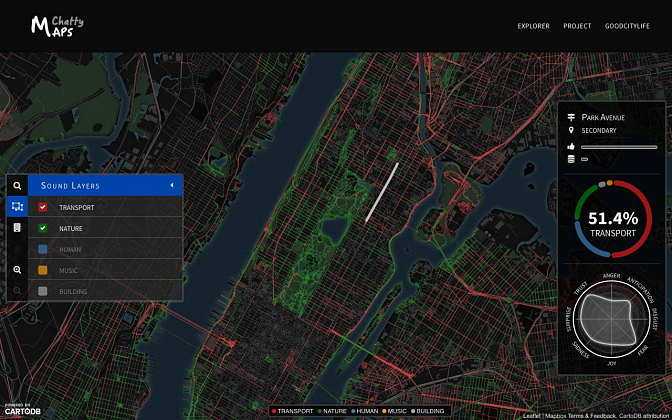Enable the Music layer checkbox

[42, 270]
